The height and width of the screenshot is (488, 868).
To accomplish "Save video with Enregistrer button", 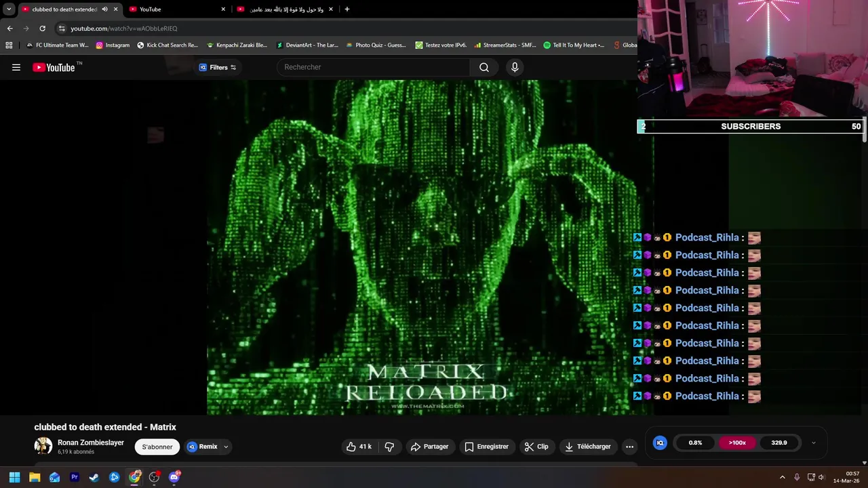I will coord(486,447).
